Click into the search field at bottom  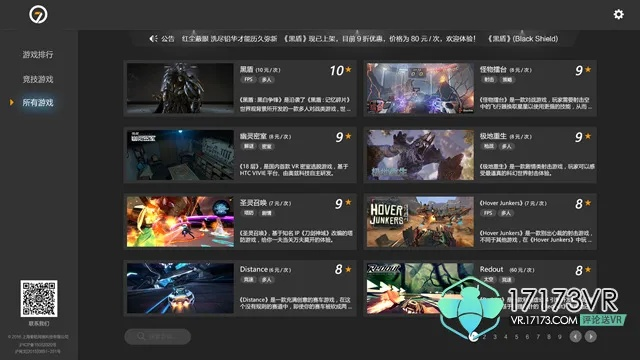[158, 337]
